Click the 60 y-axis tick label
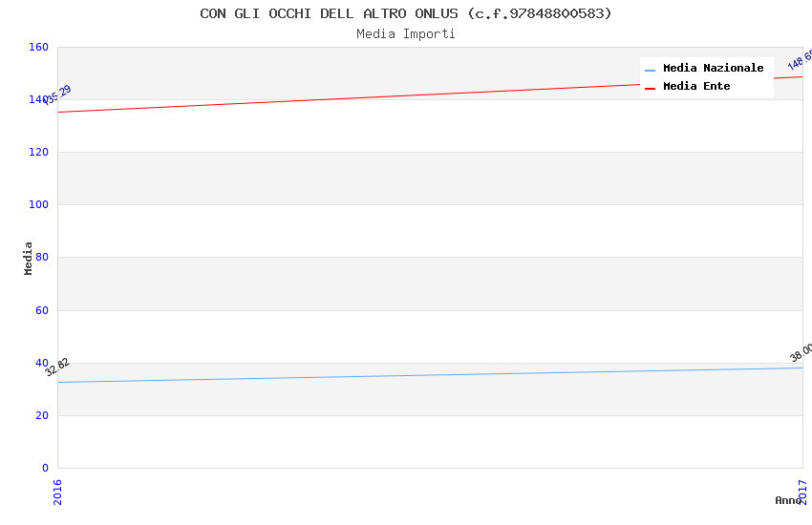This screenshot has width=812, height=525. [42, 310]
